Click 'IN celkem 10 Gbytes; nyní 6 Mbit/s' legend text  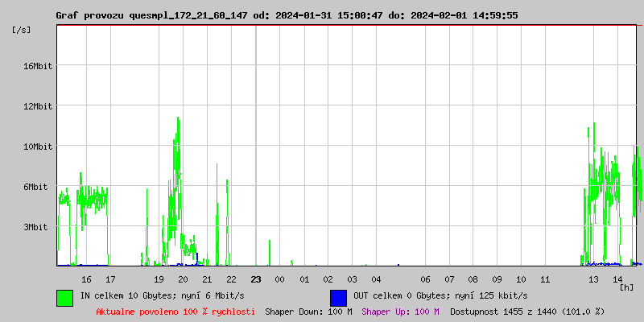pyautogui.click(x=163, y=295)
